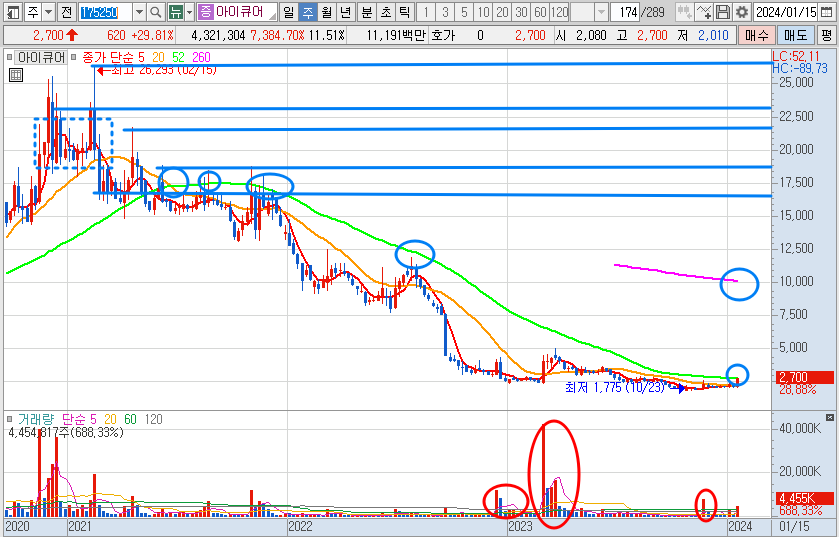Switch to yearly chart 년
Screen dimensions: 839x537
(346, 12)
